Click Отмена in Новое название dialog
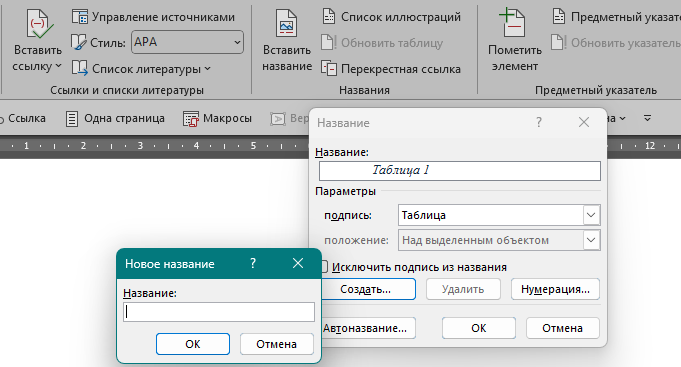The image size is (681, 367). (x=277, y=344)
